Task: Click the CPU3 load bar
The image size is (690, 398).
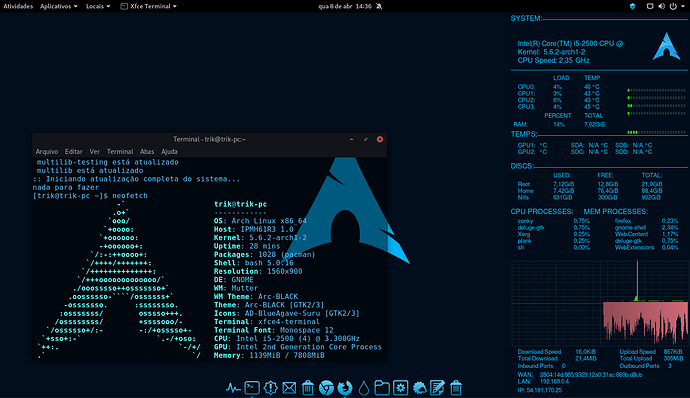Action: coord(656,113)
